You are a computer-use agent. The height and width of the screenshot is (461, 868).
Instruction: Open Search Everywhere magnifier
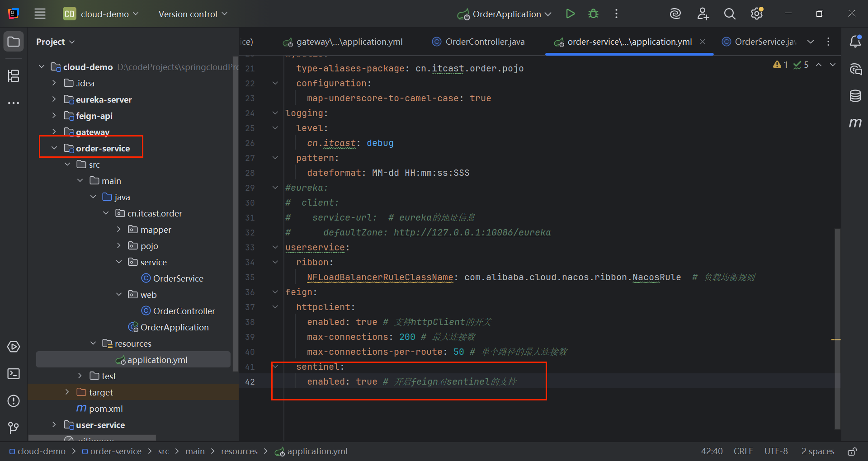coord(730,14)
